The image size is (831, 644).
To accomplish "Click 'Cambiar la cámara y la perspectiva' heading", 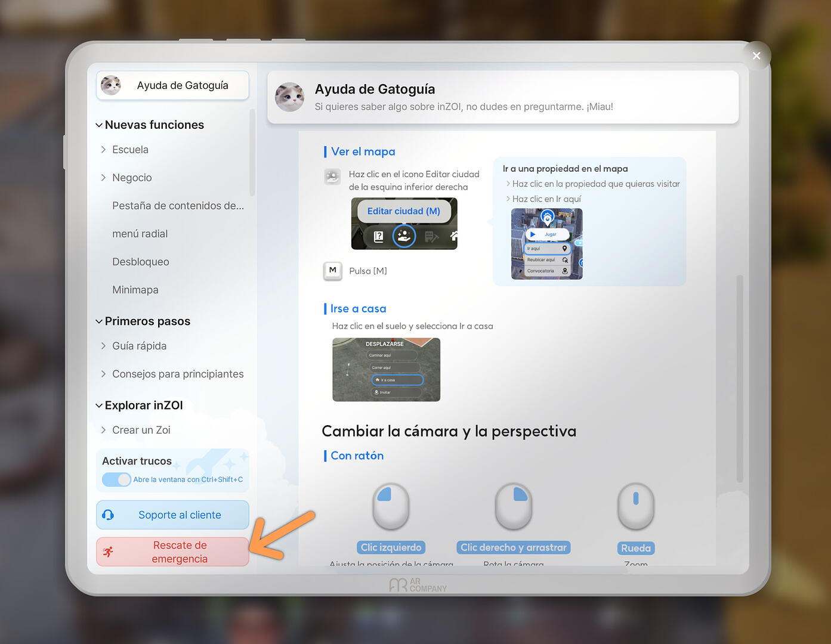I will tap(449, 431).
